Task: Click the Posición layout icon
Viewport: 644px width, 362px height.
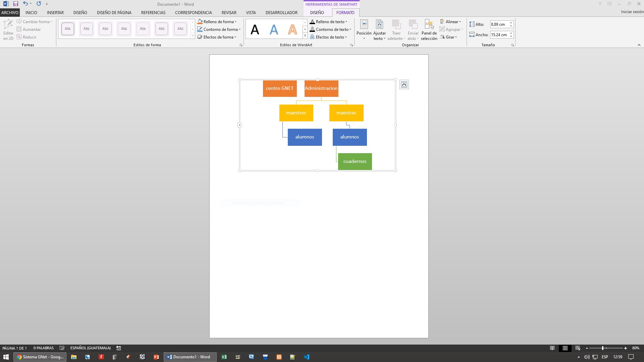Action: coord(364,24)
